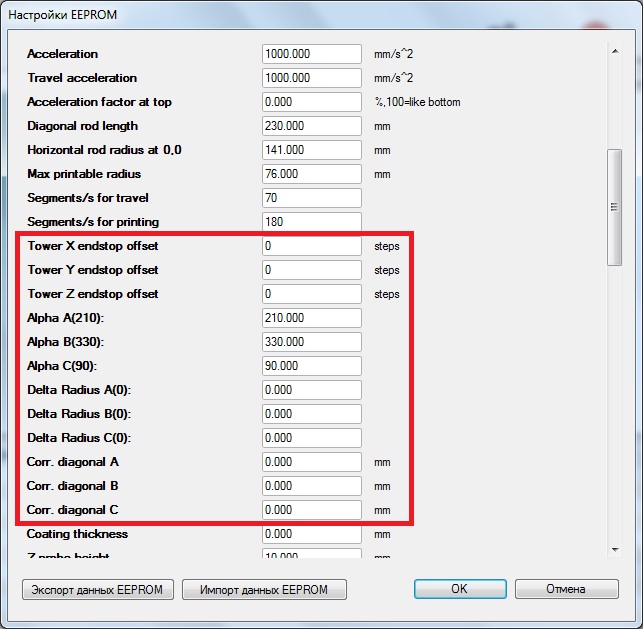The height and width of the screenshot is (629, 644).
Task: Click the 'Настройки EEPROM' window title
Action: pos(62,15)
